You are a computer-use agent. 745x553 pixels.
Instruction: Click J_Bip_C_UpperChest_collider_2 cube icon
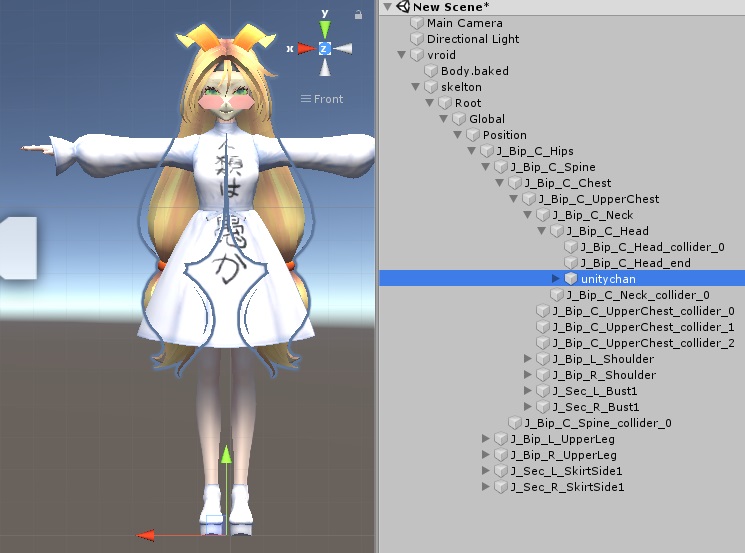point(543,343)
